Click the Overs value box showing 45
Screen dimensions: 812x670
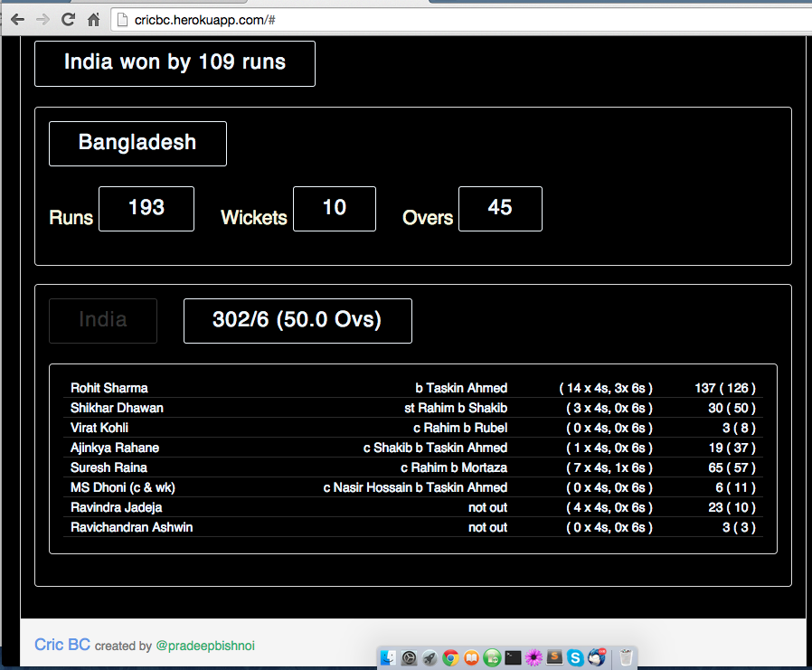click(500, 209)
